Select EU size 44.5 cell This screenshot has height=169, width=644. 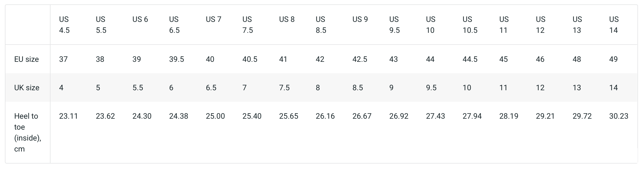click(470, 59)
